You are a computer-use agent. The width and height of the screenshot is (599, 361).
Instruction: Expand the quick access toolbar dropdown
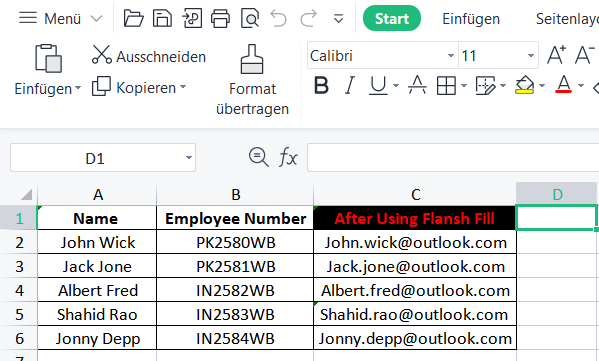(x=338, y=19)
